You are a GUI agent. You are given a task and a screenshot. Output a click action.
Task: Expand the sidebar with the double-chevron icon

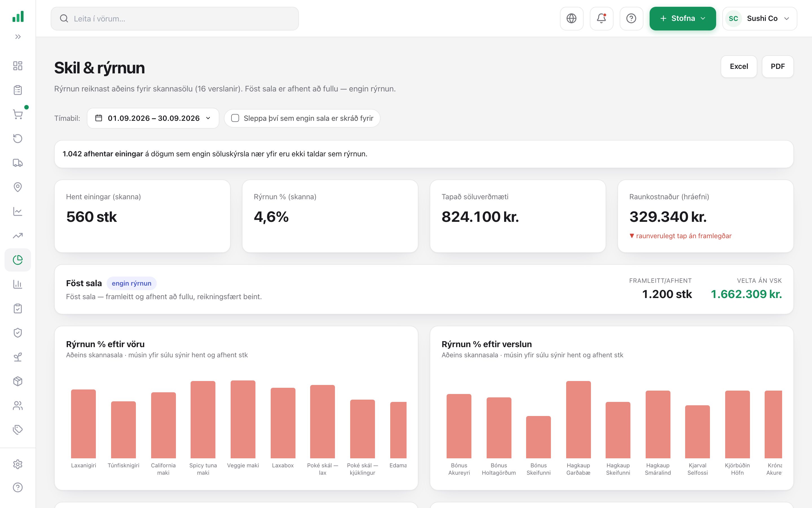tap(18, 37)
